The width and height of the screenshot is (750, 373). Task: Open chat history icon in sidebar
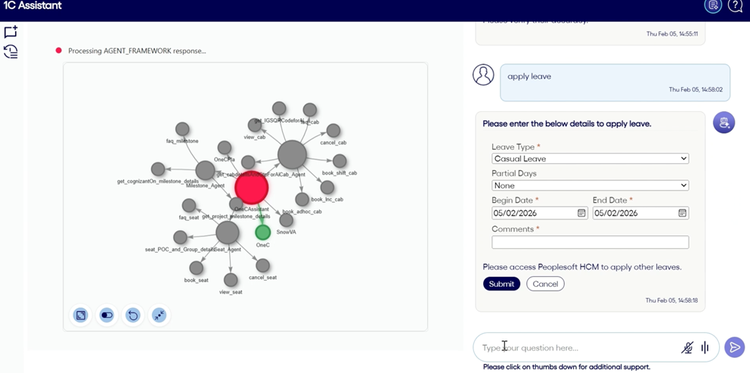[x=11, y=51]
